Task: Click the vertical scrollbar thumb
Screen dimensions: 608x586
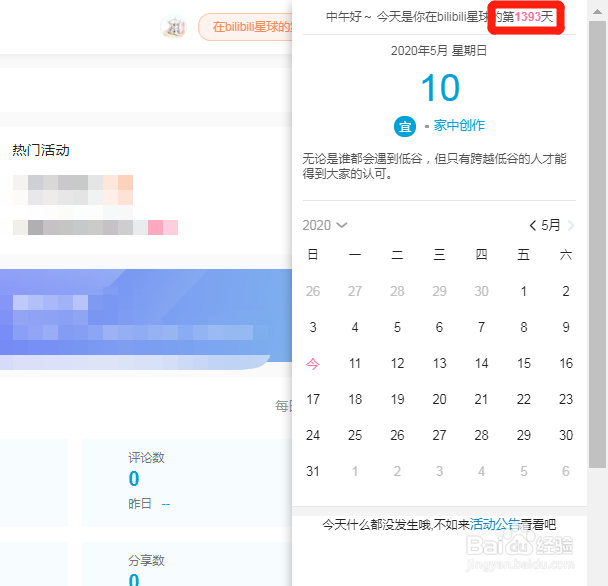Action: point(597,244)
